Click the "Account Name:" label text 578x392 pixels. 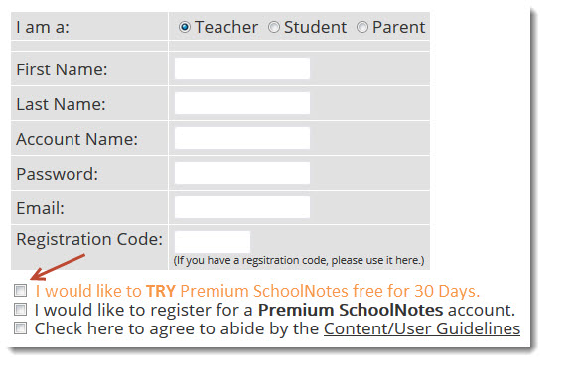coord(76,139)
